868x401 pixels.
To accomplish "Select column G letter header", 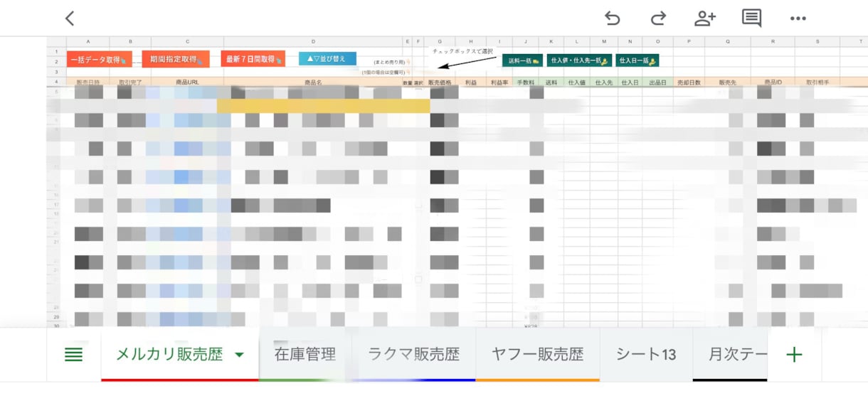I will (x=440, y=42).
